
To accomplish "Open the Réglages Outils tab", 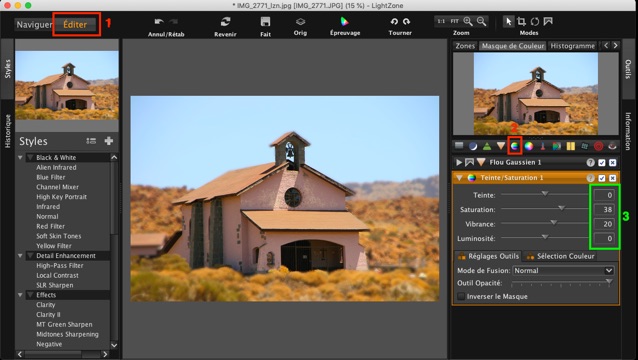I will pos(488,256).
